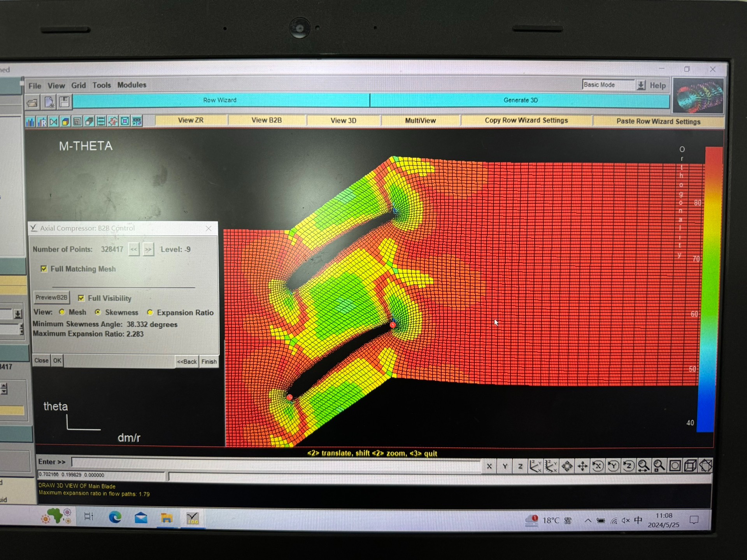Click the rotate about Z axis icon

[628, 466]
